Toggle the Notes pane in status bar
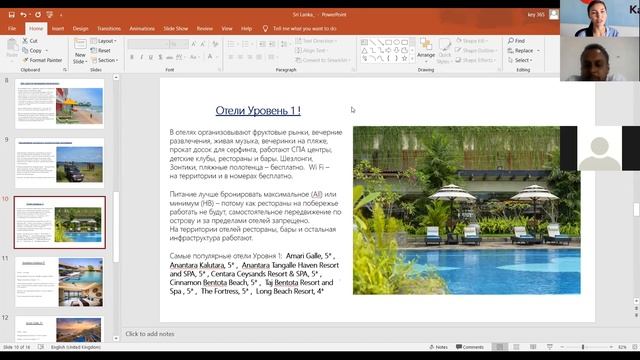 (x=438, y=347)
